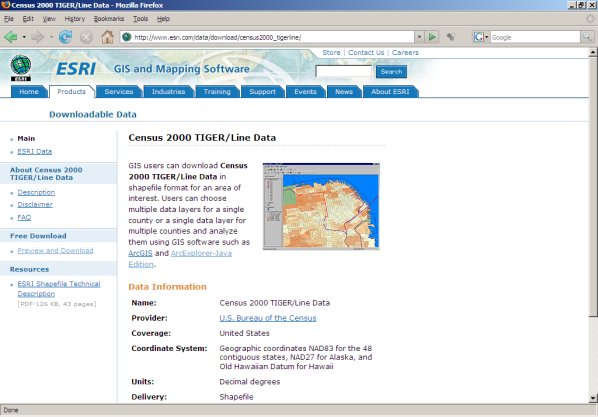This screenshot has width=598, height=417.
Task: Reload the page with the refresh icon
Action: [x=65, y=37]
